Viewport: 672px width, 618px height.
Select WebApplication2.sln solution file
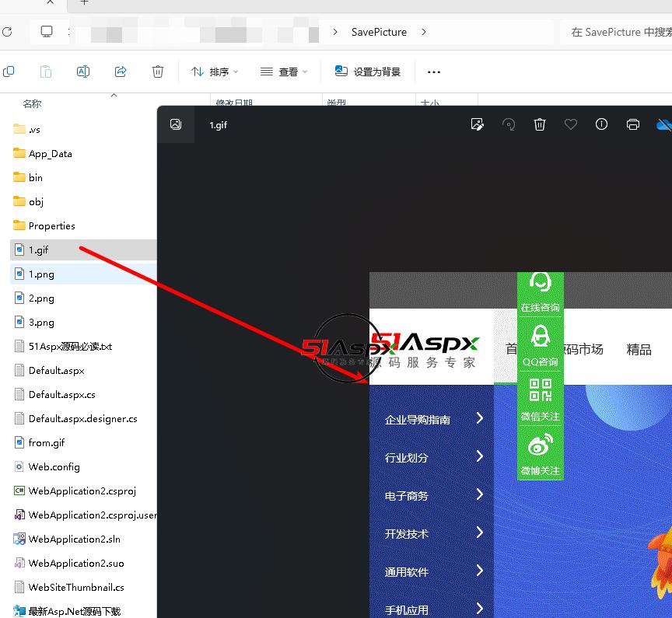(74, 539)
